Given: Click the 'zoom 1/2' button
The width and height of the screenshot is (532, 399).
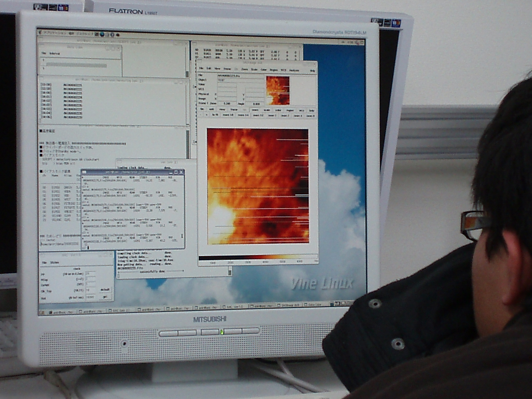Looking at the screenshot, I should [258, 115].
